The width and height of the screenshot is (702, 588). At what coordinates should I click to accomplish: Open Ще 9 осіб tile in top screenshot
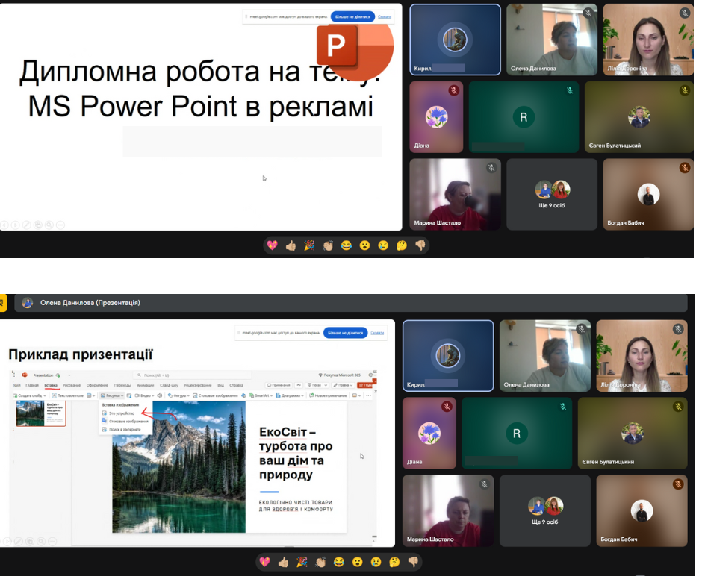pos(552,194)
